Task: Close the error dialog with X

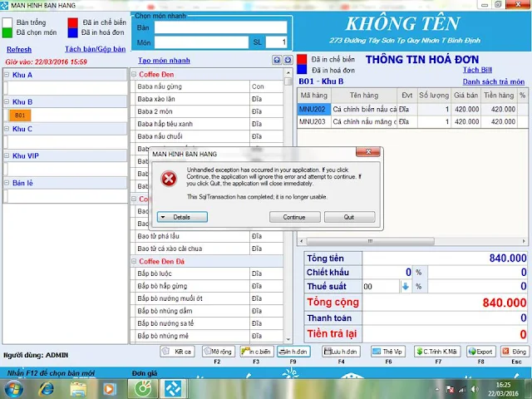Action: click(x=368, y=151)
